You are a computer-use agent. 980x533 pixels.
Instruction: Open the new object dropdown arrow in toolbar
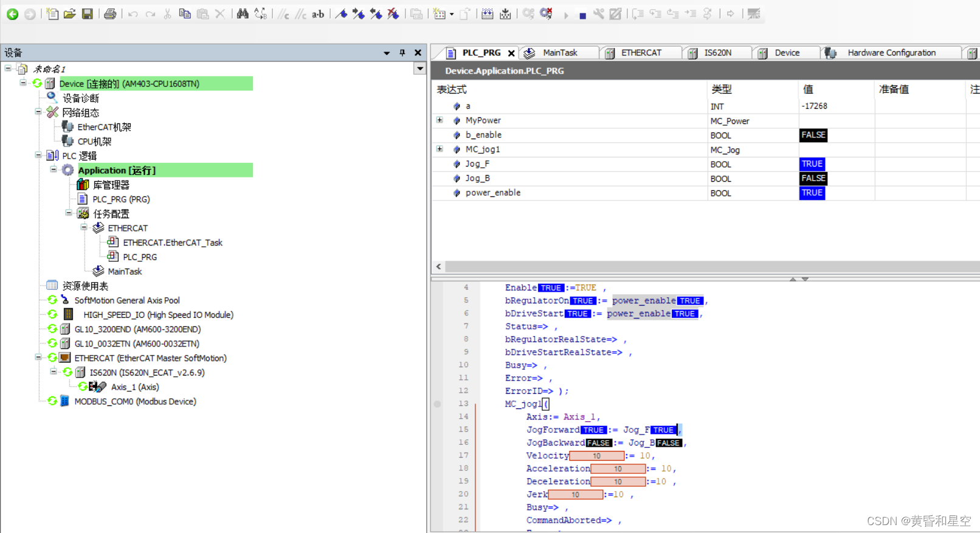pos(451,15)
